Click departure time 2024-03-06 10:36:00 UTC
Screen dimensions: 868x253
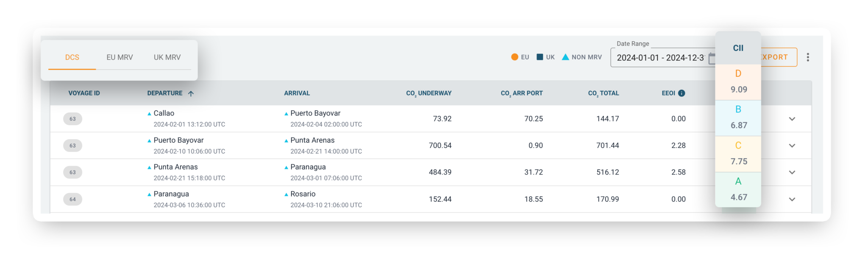[x=189, y=205]
